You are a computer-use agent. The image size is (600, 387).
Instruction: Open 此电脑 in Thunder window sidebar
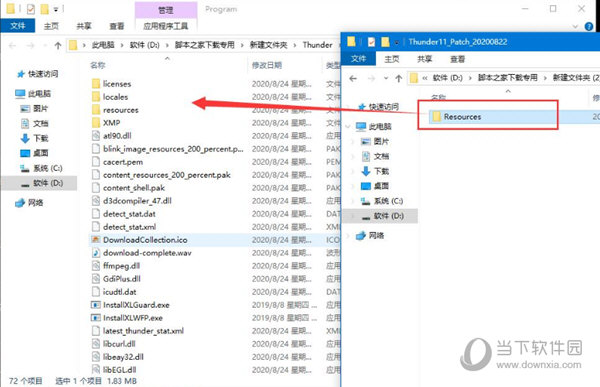point(39,93)
